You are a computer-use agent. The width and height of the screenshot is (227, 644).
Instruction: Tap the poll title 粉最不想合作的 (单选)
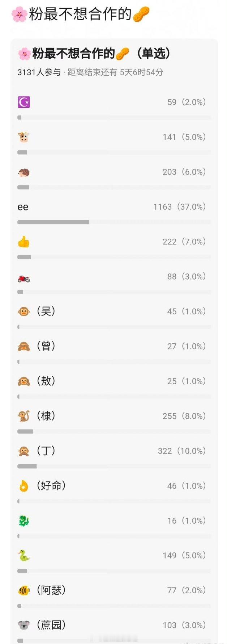[x=94, y=54]
